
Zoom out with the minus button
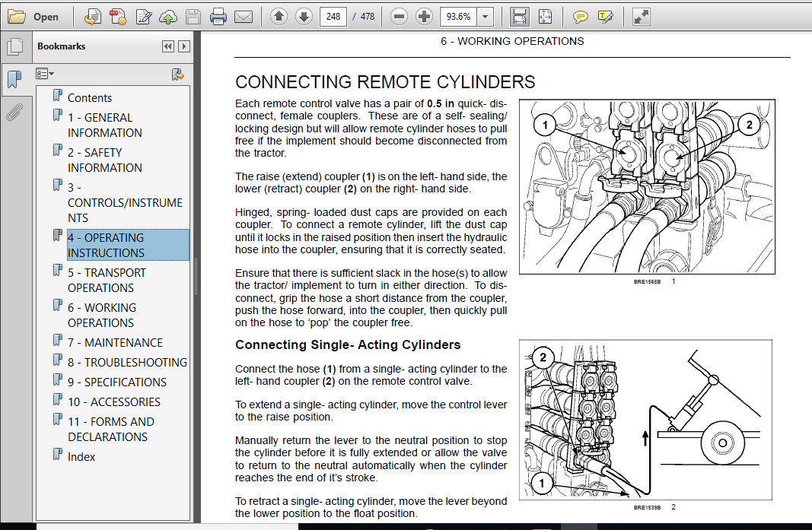point(399,17)
